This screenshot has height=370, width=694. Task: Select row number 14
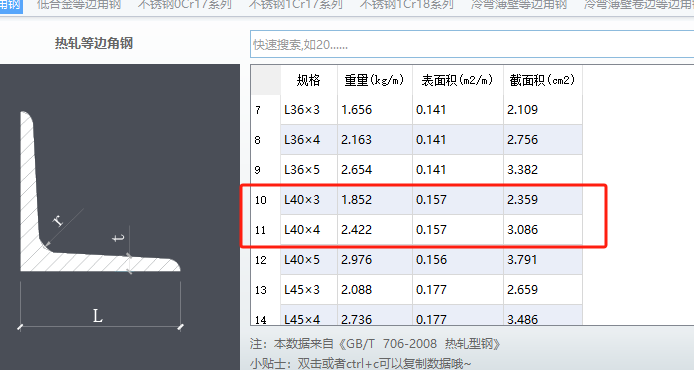pos(266,315)
